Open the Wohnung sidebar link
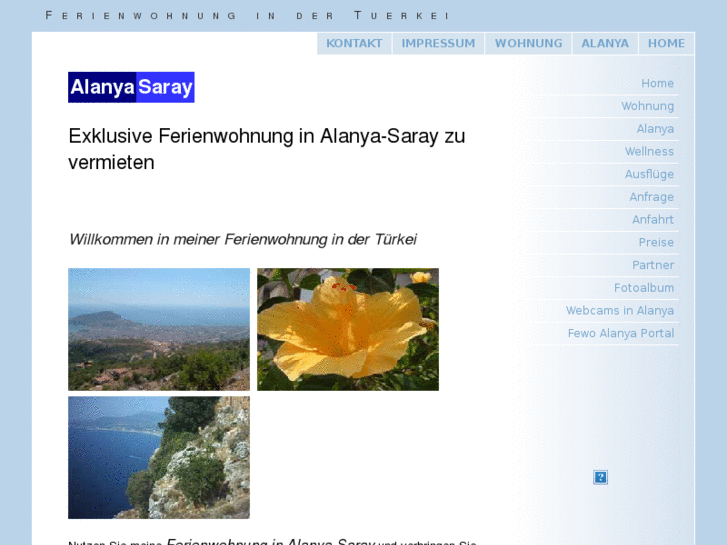 pyautogui.click(x=647, y=106)
